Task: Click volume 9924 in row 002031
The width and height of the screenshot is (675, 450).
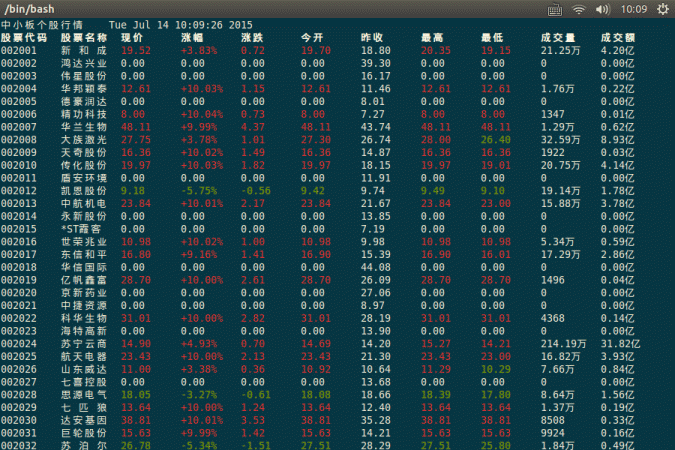Action: pos(552,433)
